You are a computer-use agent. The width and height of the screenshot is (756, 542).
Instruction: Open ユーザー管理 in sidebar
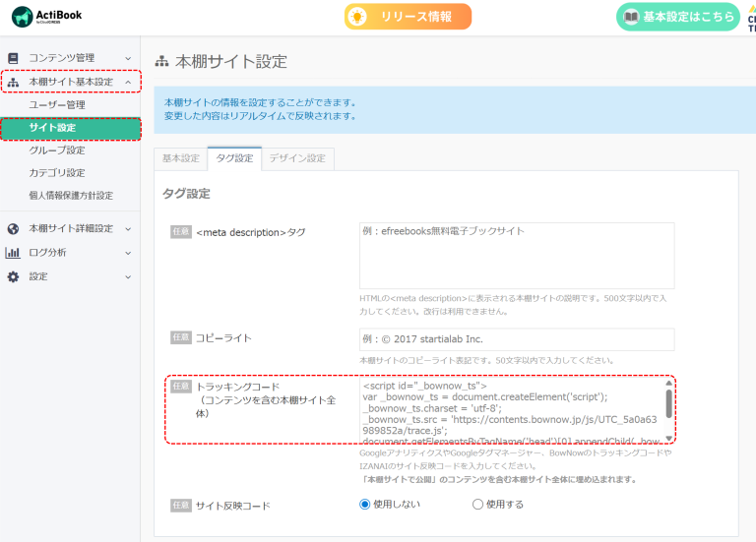point(57,104)
